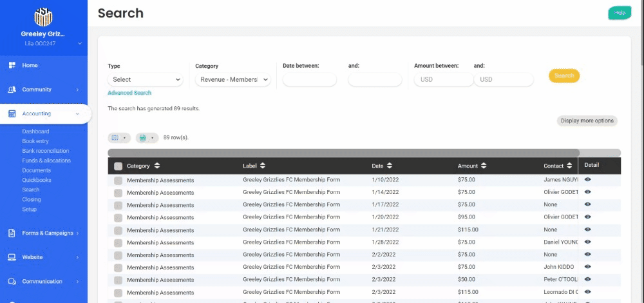Open the Advanced Search link
The width and height of the screenshot is (644, 303).
click(129, 93)
